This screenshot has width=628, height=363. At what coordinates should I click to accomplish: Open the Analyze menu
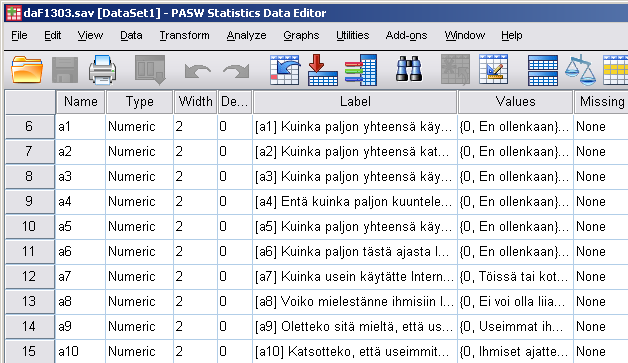[246, 36]
